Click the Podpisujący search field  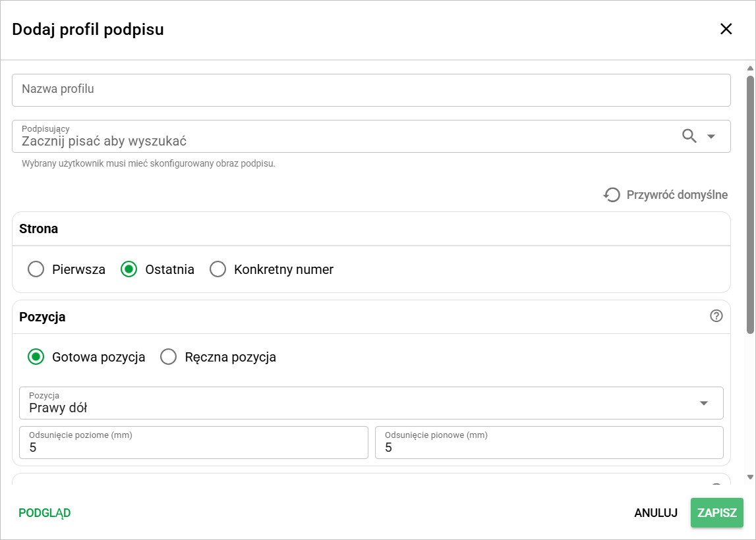[371, 136]
